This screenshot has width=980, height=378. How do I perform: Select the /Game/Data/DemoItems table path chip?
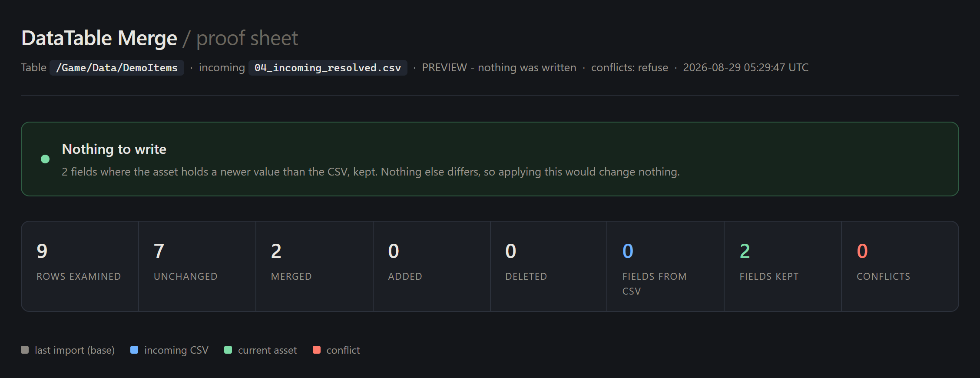coord(117,68)
